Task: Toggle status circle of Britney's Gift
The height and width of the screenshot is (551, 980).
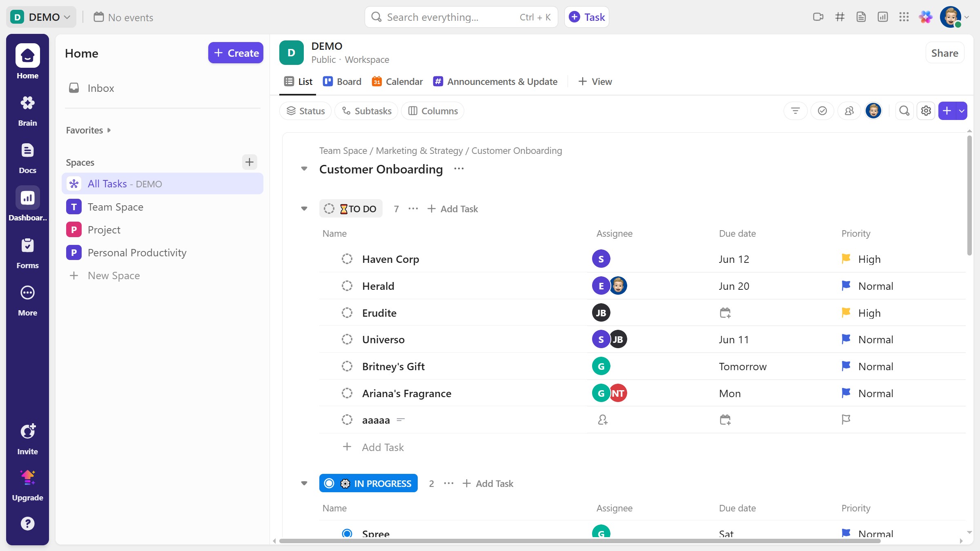Action: 347,367
